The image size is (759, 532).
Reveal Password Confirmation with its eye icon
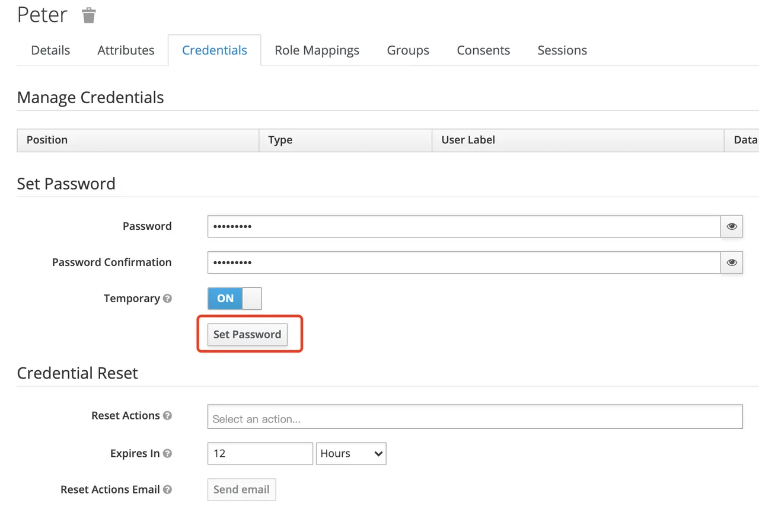pos(732,262)
